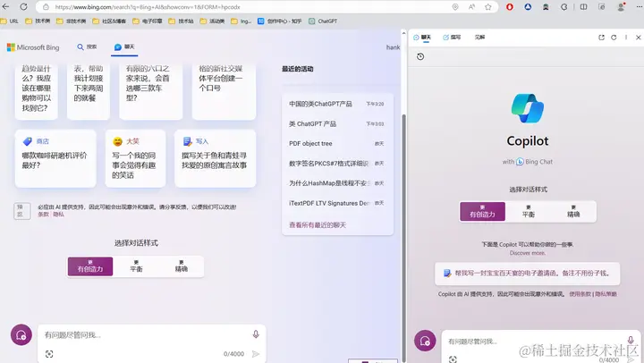Open the red circular extension icon

click(x=510, y=7)
